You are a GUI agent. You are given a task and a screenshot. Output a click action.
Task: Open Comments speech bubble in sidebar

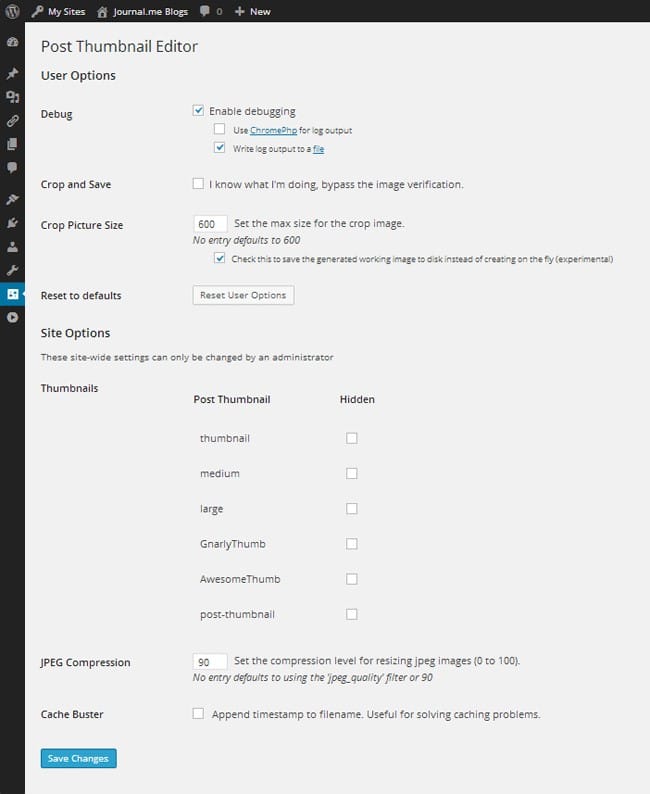tap(12, 167)
